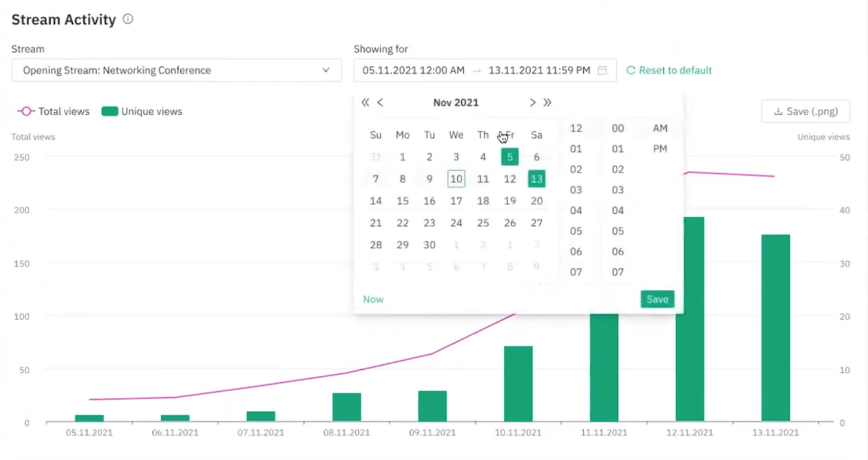Advance to next month with right arrow
868x460 pixels.
(533, 103)
